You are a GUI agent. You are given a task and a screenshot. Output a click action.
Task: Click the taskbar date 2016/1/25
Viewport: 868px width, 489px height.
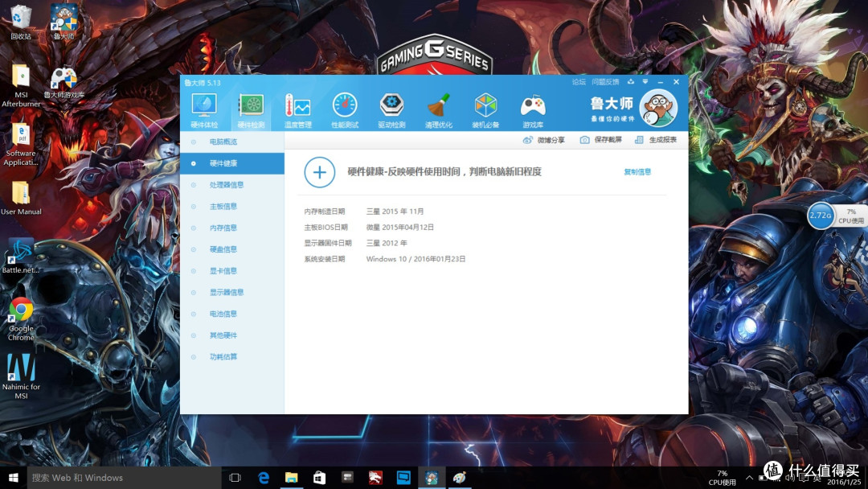pyautogui.click(x=844, y=483)
